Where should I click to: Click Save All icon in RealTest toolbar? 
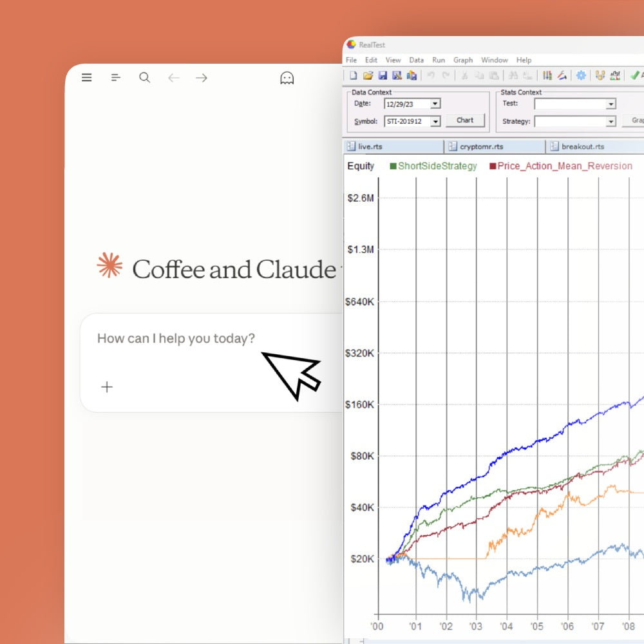pos(412,75)
